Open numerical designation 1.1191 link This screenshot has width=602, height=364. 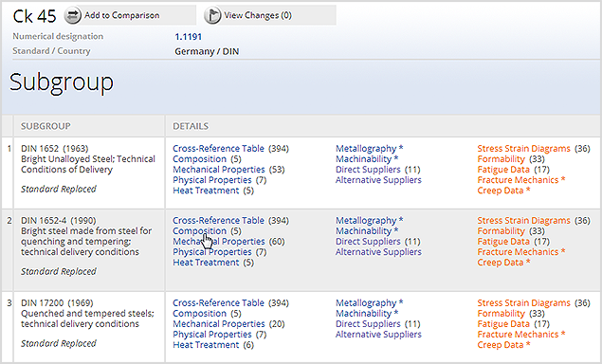click(188, 37)
